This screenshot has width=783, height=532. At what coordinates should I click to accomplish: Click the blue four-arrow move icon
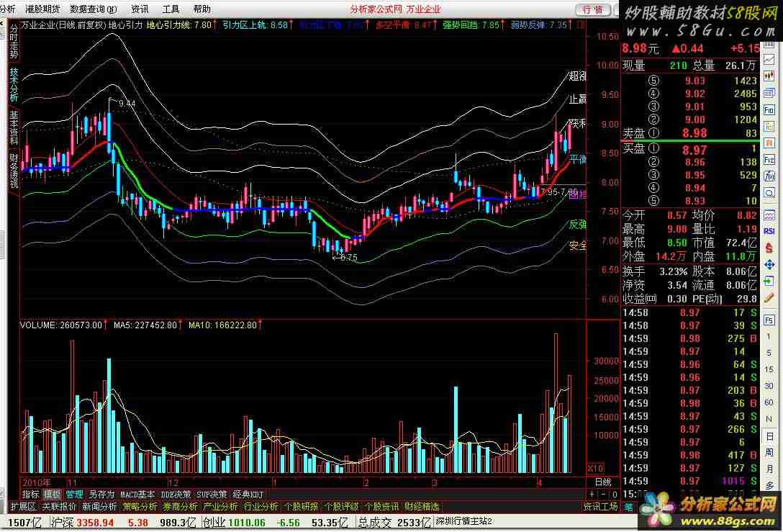[769, 265]
